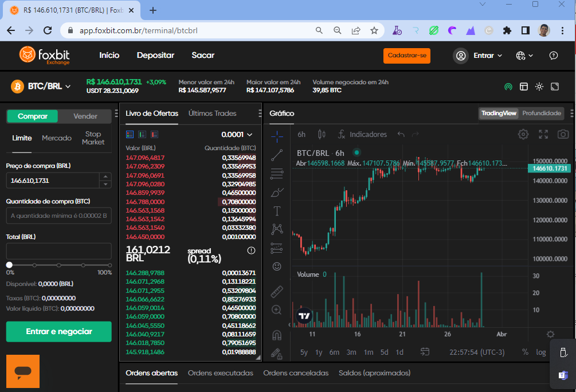Switch chart to fullscreen mode

click(543, 135)
